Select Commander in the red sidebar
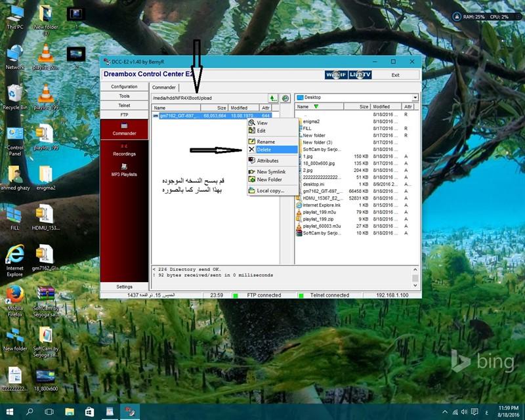 point(124,129)
